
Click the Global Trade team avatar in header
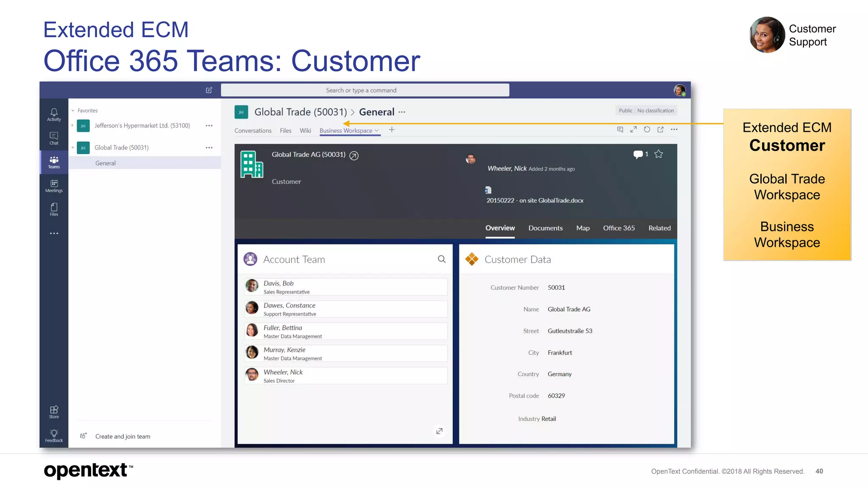[x=241, y=112]
